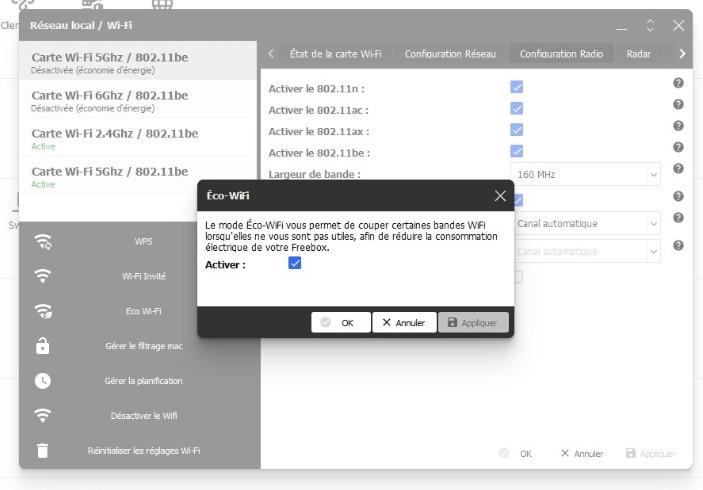This screenshot has width=703, height=490.
Task: Select disabled Carte Wi-Fi 5Ghz card
Action: (x=138, y=62)
